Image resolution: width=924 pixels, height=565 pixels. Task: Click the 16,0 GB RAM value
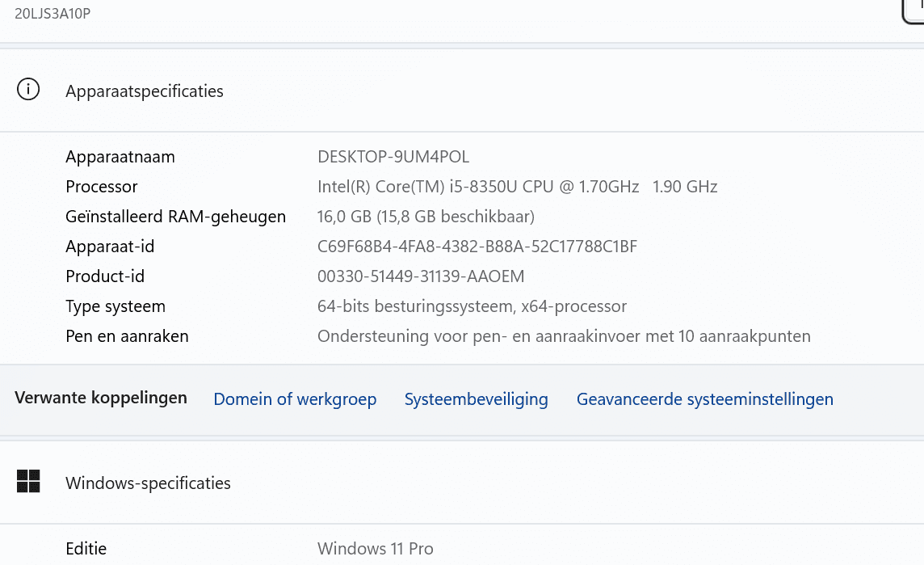426,217
